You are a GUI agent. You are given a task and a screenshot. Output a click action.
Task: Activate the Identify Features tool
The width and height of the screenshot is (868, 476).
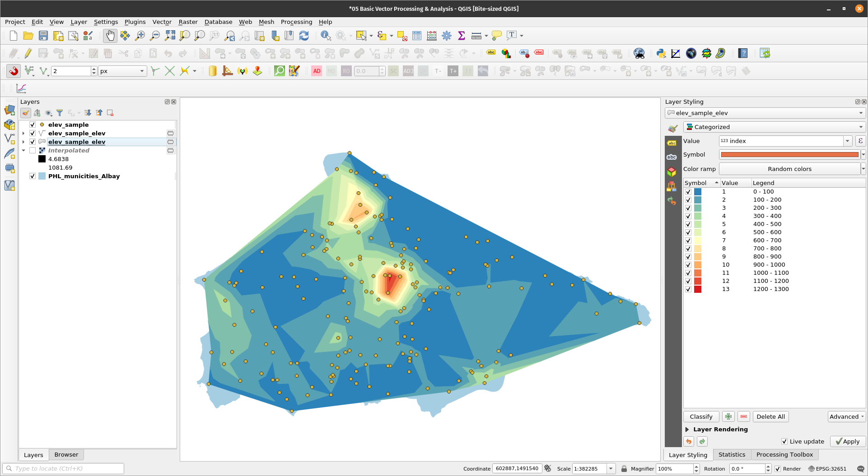click(325, 36)
